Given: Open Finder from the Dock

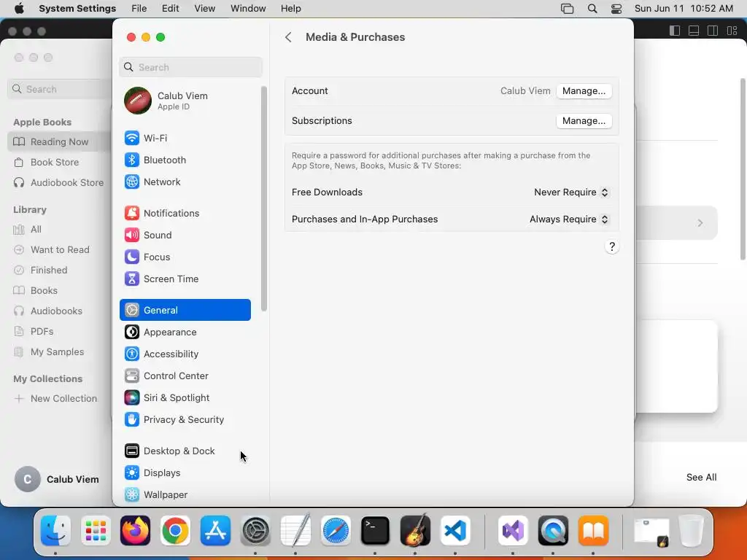Looking at the screenshot, I should point(55,531).
